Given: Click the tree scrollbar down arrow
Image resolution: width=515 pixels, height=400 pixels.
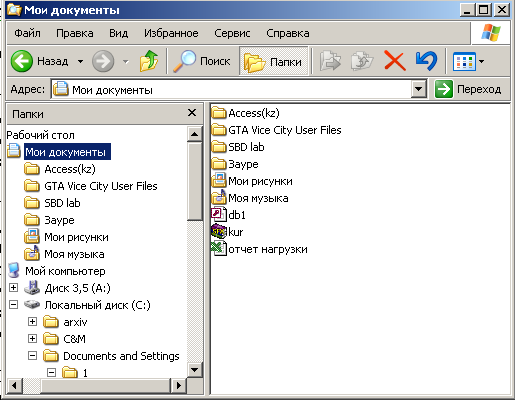Looking at the screenshot, I should click(194, 370).
